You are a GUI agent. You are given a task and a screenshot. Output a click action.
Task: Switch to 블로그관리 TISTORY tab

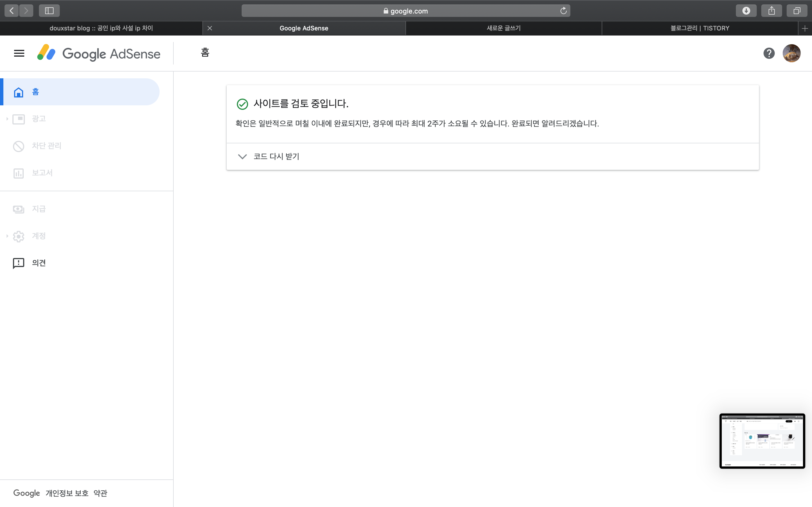coord(700,28)
